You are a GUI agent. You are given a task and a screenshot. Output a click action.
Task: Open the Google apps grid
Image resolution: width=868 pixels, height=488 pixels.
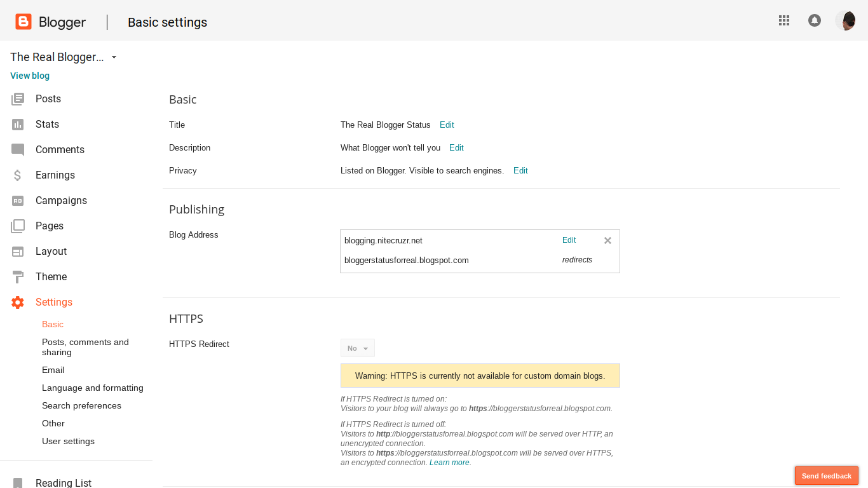[784, 20]
